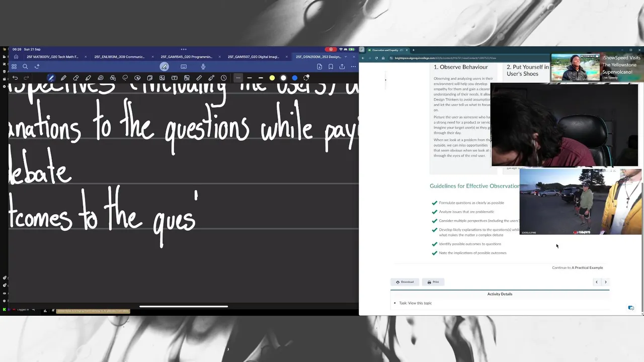Insert an image with the picture tool
644x362 pixels.
point(162,78)
